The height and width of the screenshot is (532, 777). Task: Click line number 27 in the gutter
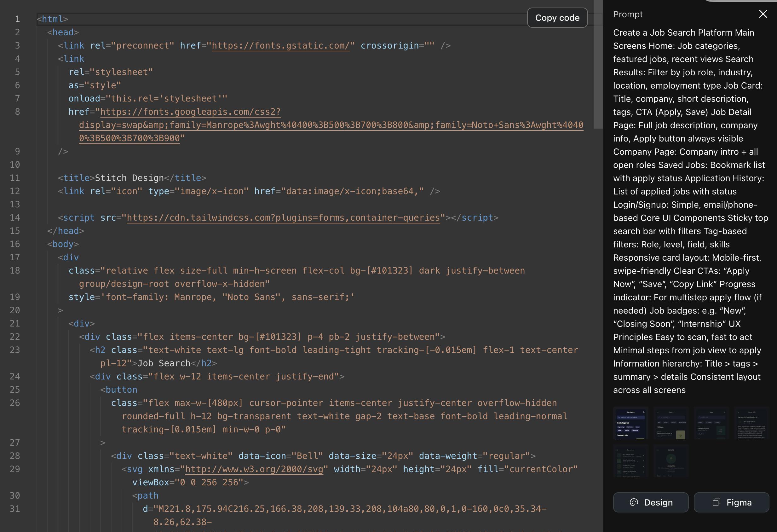coord(15,443)
